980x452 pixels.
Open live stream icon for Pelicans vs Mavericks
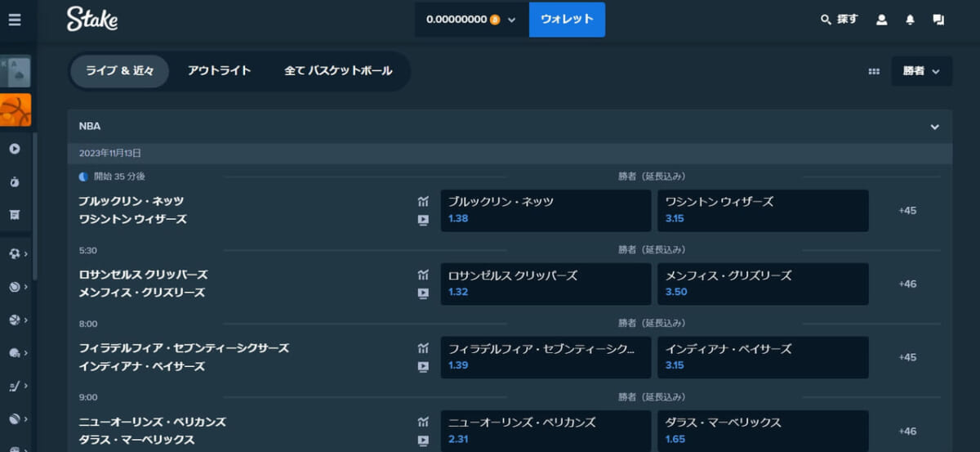click(x=423, y=441)
